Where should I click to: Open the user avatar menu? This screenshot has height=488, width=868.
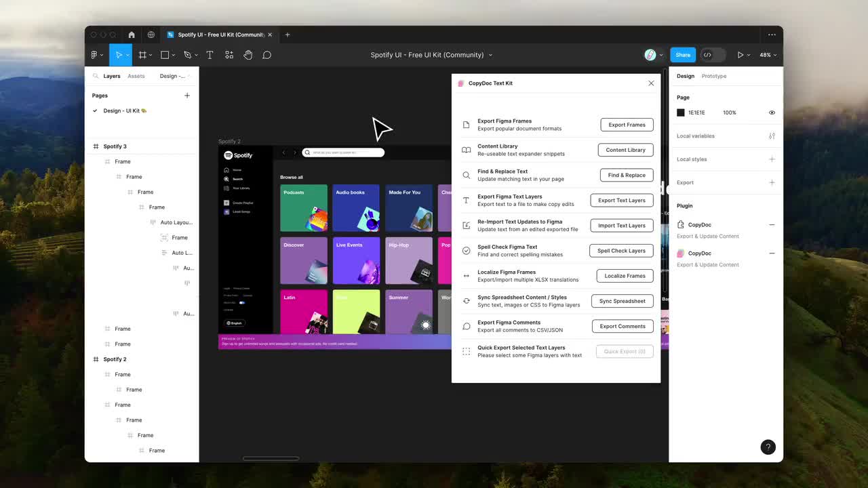click(x=650, y=55)
